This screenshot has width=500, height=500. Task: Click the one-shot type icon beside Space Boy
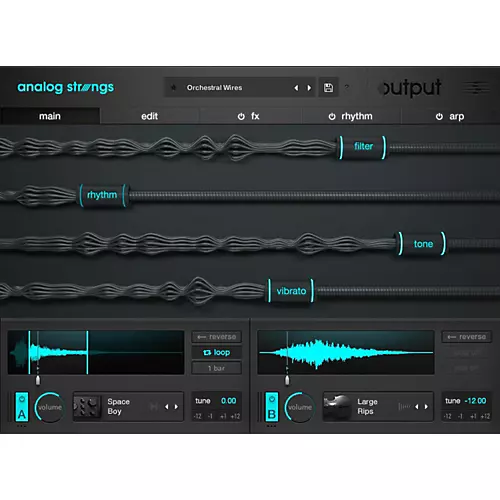click(x=154, y=407)
